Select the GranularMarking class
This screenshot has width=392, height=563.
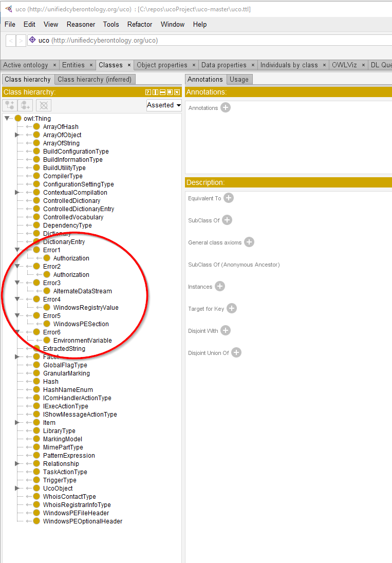tap(66, 373)
